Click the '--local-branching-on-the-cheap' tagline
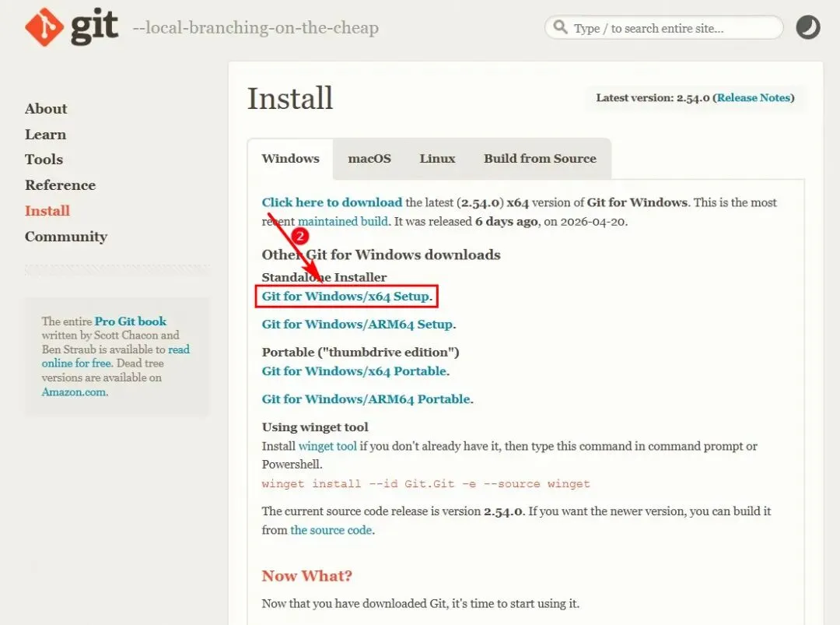The height and width of the screenshot is (625, 840). coord(256,28)
